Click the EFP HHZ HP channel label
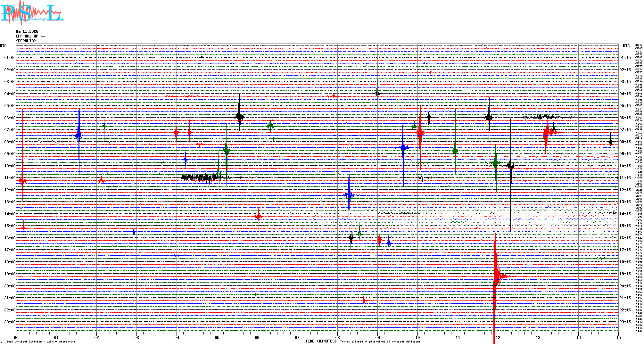The image size is (644, 346). click(x=30, y=36)
